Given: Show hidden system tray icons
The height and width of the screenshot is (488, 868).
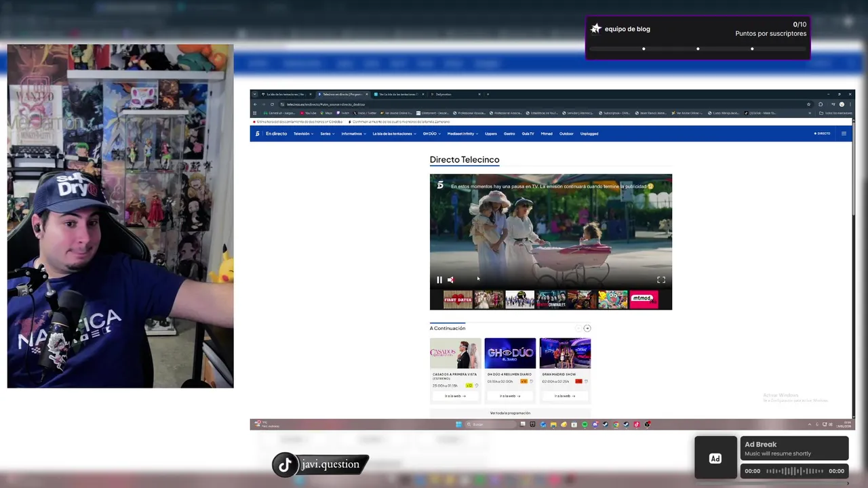Looking at the screenshot, I should [809, 424].
